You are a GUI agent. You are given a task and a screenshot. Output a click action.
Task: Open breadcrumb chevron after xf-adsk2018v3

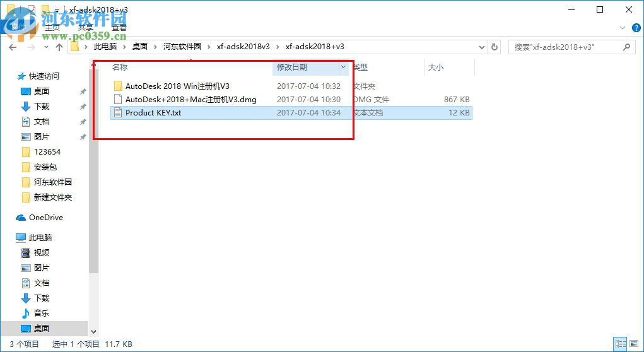[x=278, y=47]
